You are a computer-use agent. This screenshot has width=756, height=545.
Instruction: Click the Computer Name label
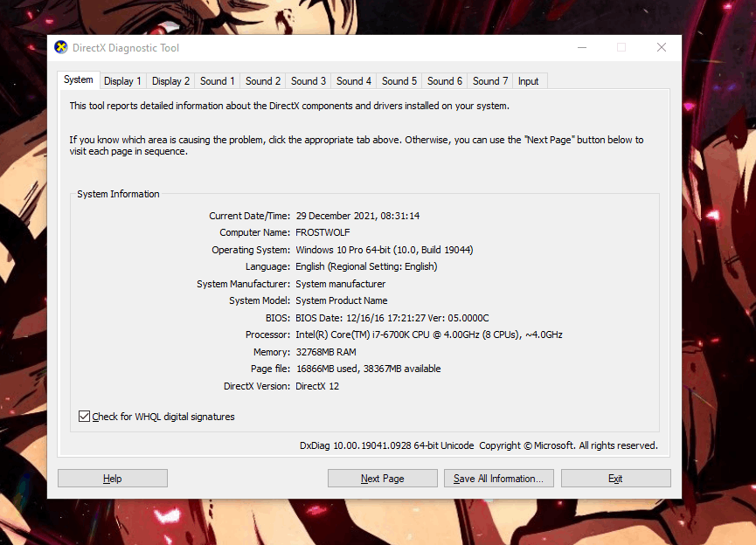254,232
